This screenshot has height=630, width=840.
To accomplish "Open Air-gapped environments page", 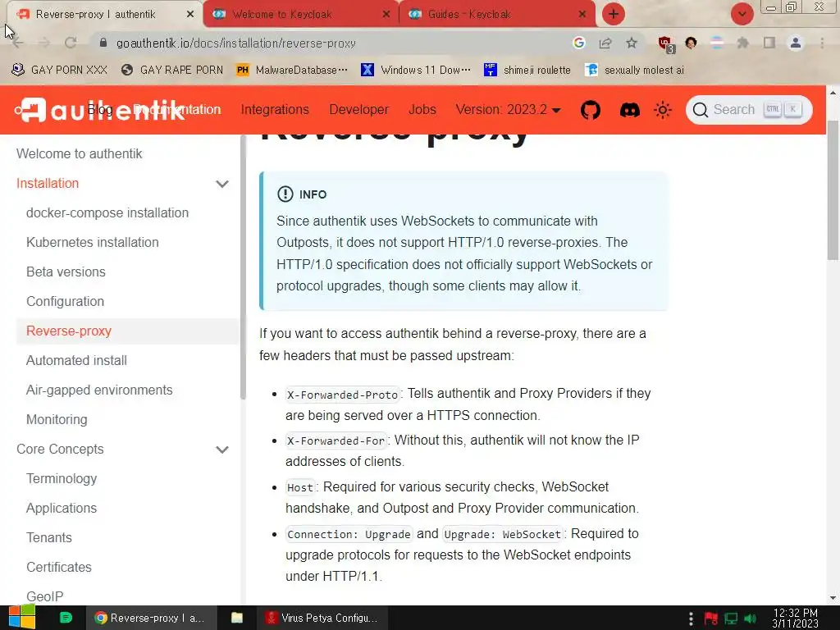I will pos(99,390).
